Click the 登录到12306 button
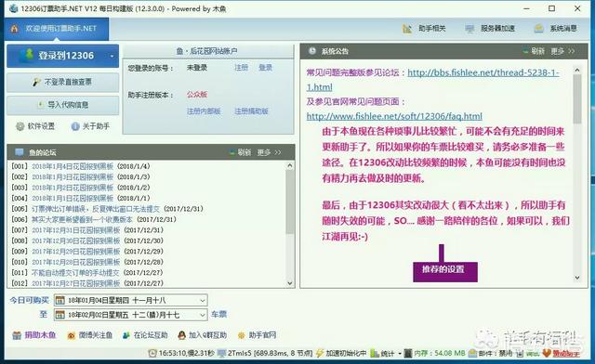 click(x=62, y=56)
